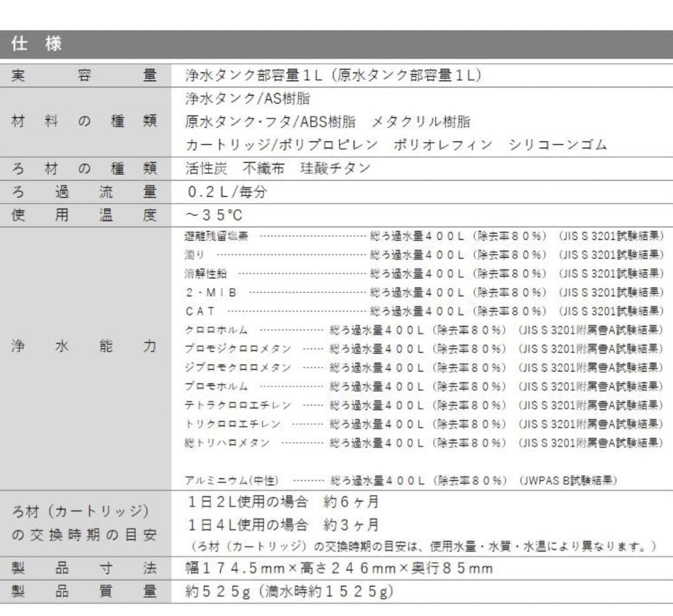Click the 浄水能力 label cell
This screenshot has height=616, width=673.
(x=85, y=347)
